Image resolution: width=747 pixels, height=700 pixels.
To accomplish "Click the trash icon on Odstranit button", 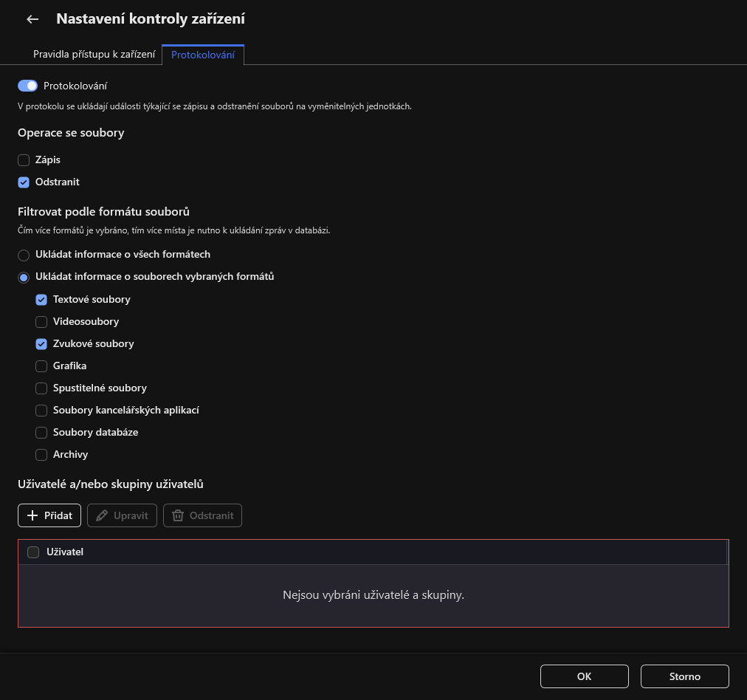I will [x=177, y=515].
